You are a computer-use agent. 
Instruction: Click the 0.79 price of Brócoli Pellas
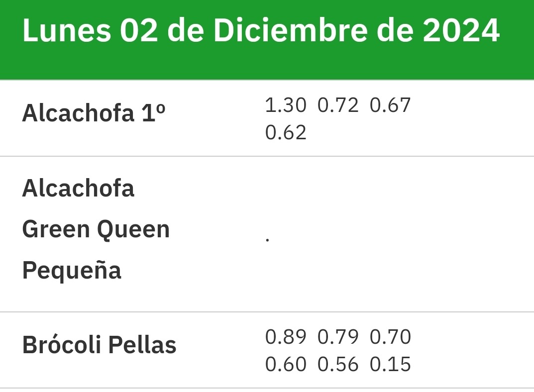click(x=338, y=337)
